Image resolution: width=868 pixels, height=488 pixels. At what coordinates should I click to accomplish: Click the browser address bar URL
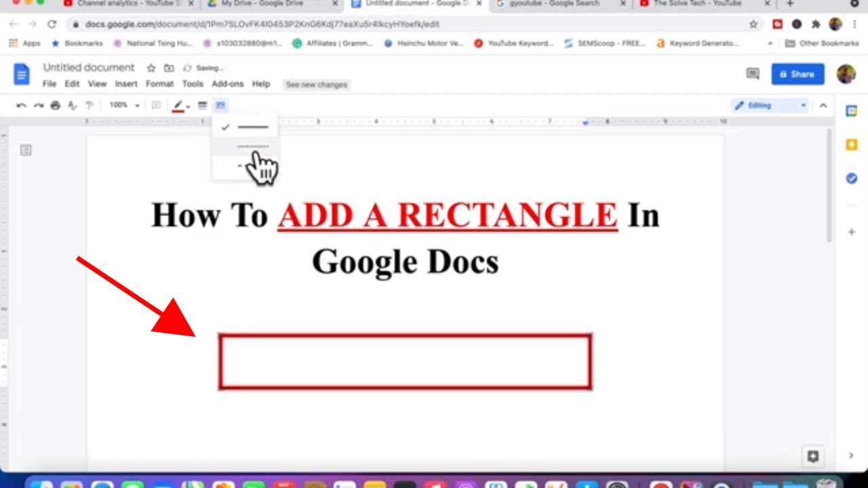[262, 24]
